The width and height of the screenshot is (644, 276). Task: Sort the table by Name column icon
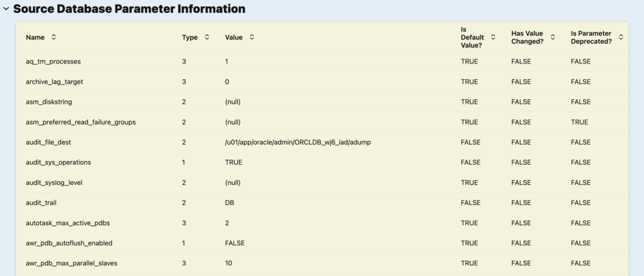click(x=53, y=37)
